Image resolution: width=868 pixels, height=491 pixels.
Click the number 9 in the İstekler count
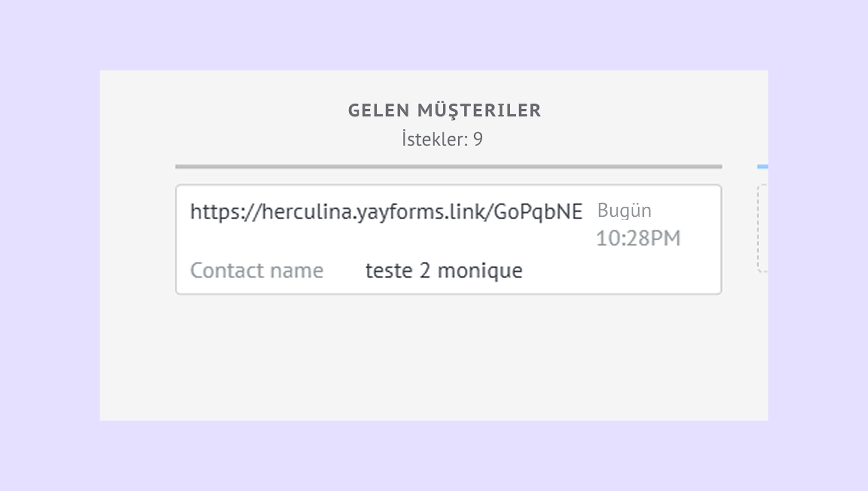click(x=478, y=139)
